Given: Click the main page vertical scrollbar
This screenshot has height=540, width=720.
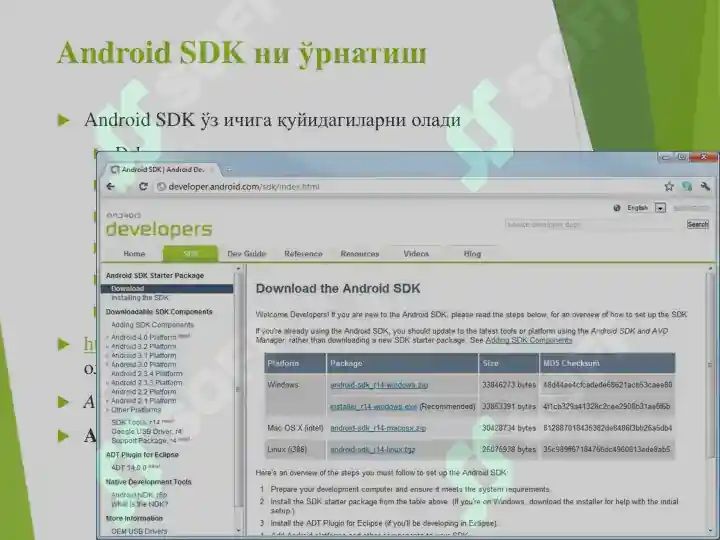Looking at the screenshot, I should [711, 365].
